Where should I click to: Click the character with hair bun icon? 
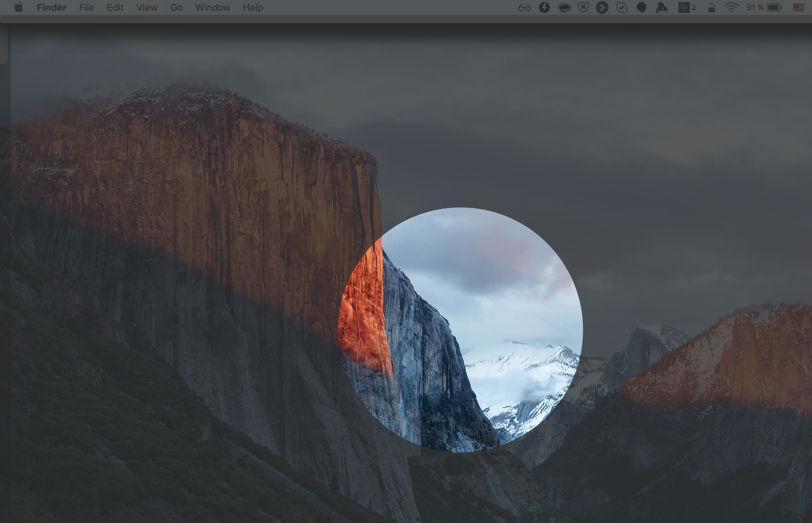pyautogui.click(x=662, y=7)
